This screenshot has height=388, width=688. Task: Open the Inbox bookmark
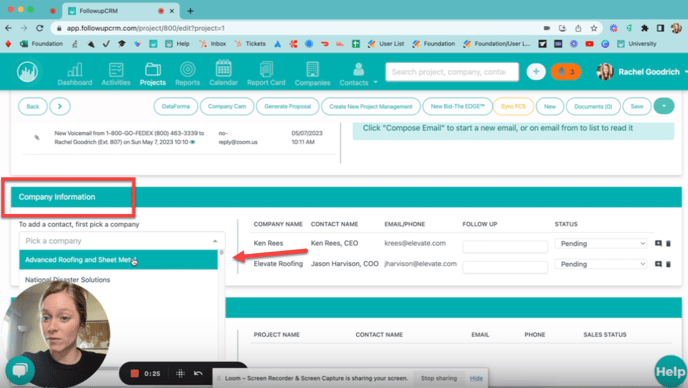tap(213, 43)
